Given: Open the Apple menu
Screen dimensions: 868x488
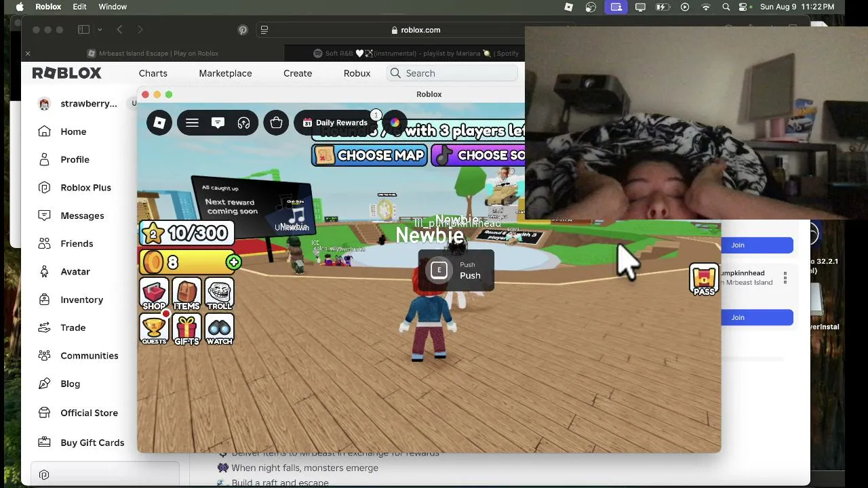Looking at the screenshot, I should tap(20, 7).
